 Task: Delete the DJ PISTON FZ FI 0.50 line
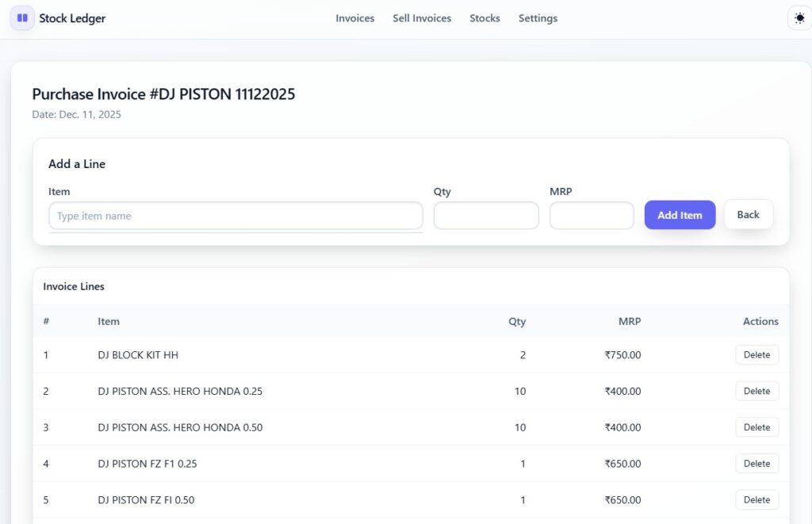756,499
